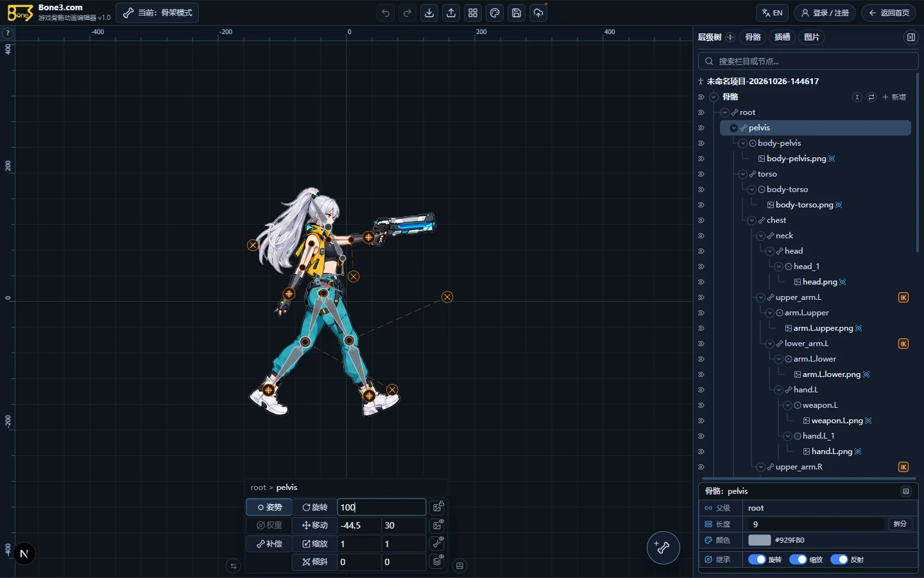Click the download/import icon in top toolbar

coord(429,13)
